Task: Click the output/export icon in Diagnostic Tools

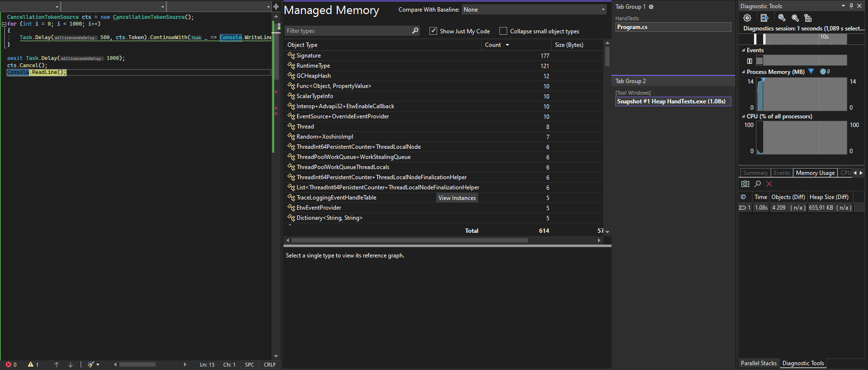Action: [x=764, y=18]
